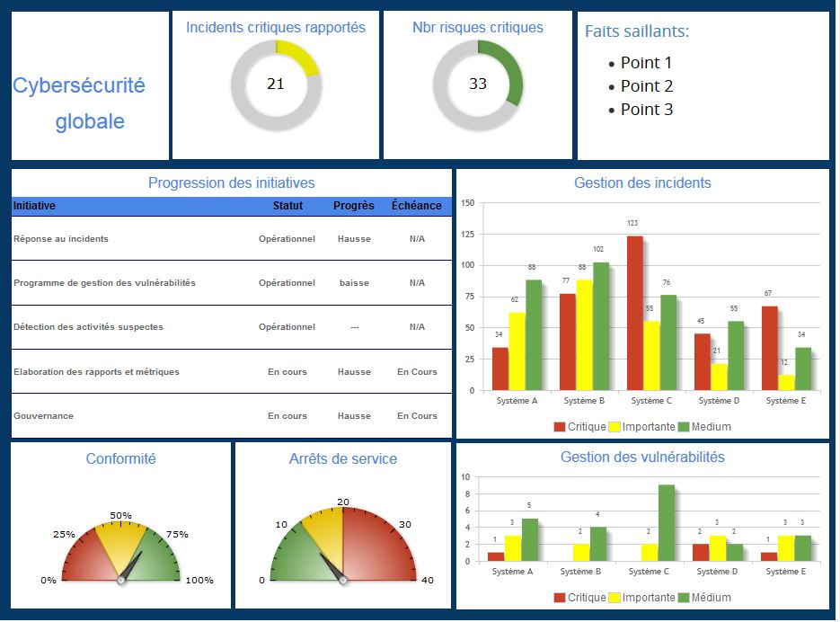
Task: Click the 20 mark on Arrêts de service gauge
Action: click(343, 502)
